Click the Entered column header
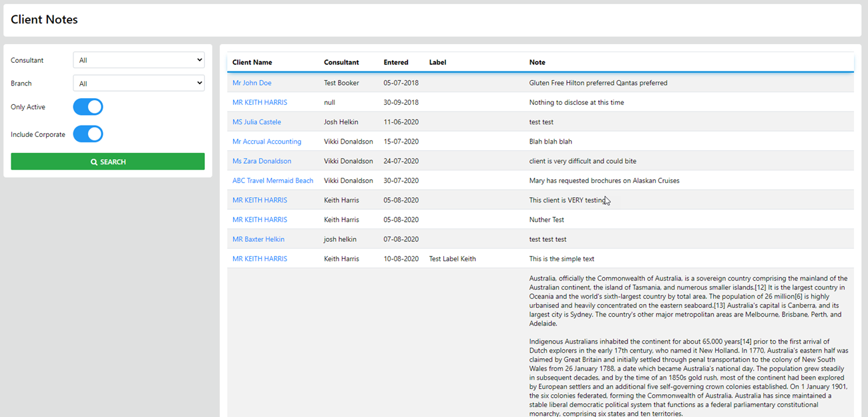 click(396, 62)
